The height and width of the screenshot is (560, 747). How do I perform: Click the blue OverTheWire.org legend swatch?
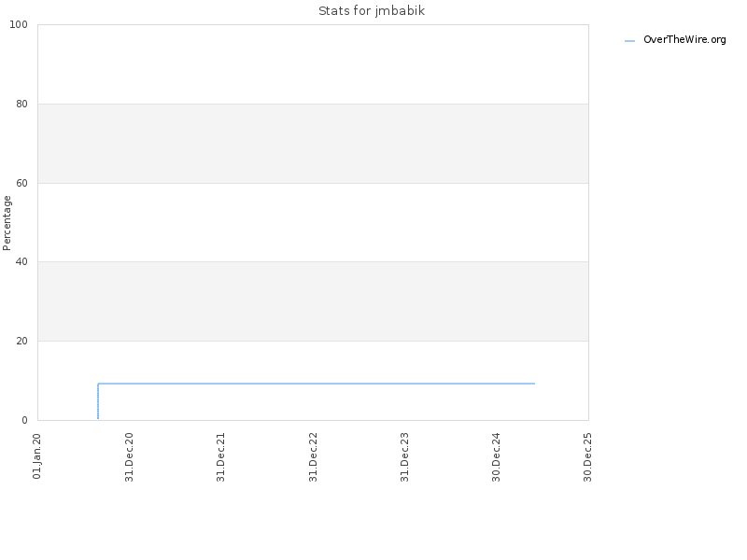tap(629, 41)
